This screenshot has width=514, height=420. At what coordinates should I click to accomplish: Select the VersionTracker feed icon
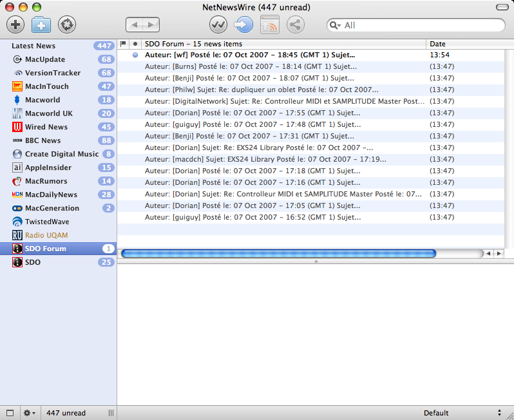17,73
